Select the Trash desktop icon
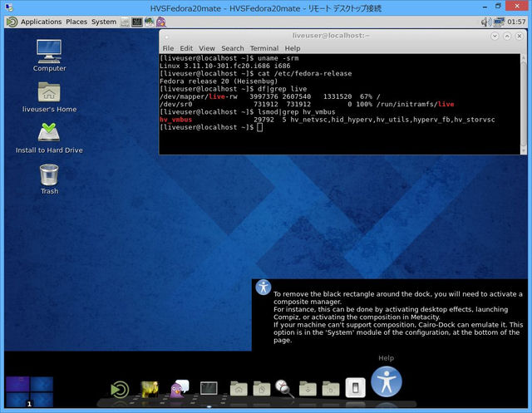This screenshot has height=413, width=532. (x=49, y=179)
